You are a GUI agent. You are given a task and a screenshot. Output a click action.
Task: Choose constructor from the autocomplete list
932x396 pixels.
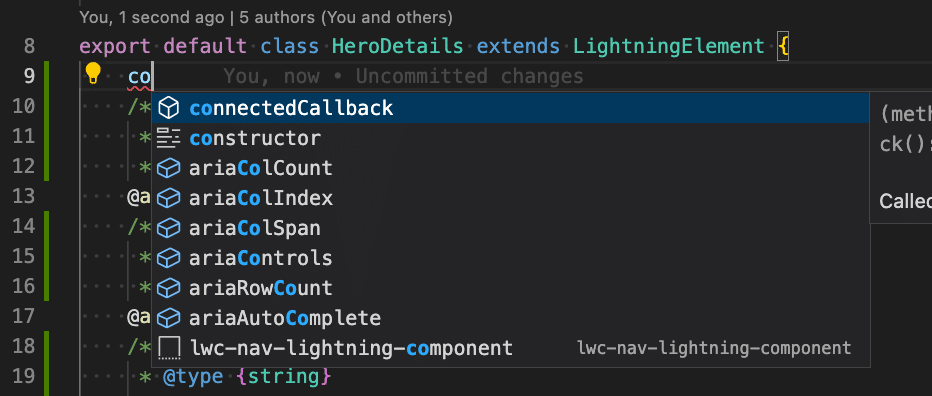coord(511,139)
